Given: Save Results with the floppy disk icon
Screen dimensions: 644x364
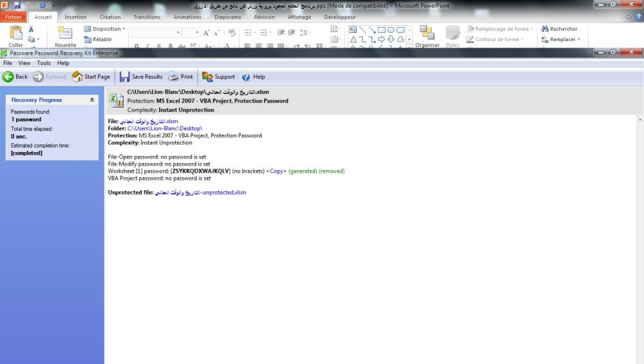Looking at the screenshot, I should coord(141,77).
